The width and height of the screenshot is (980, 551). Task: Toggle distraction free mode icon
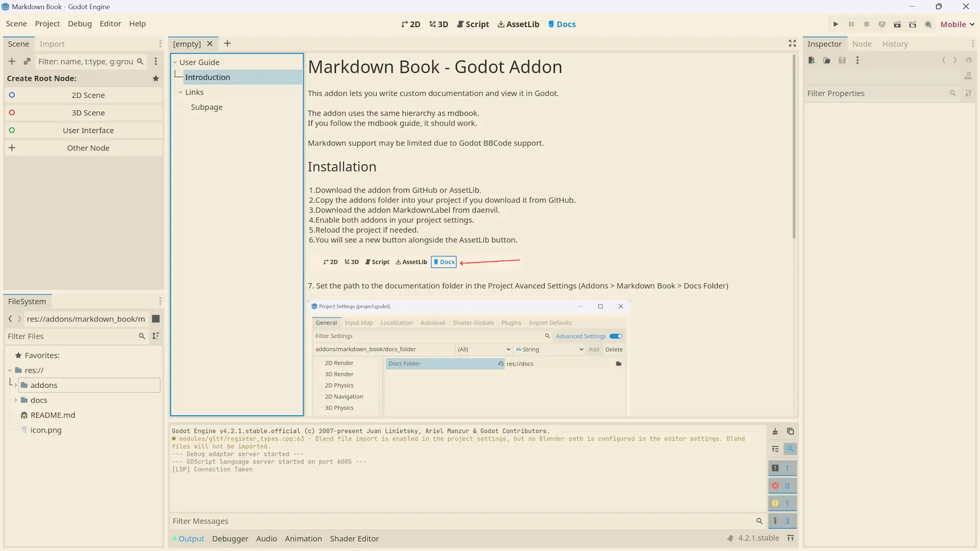click(792, 43)
